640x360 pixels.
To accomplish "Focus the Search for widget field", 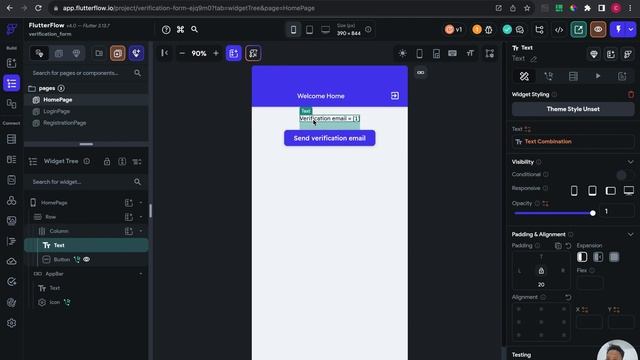I will tap(86, 182).
